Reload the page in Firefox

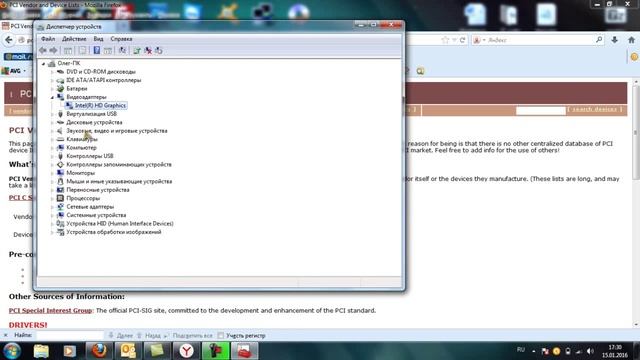pos(462,40)
